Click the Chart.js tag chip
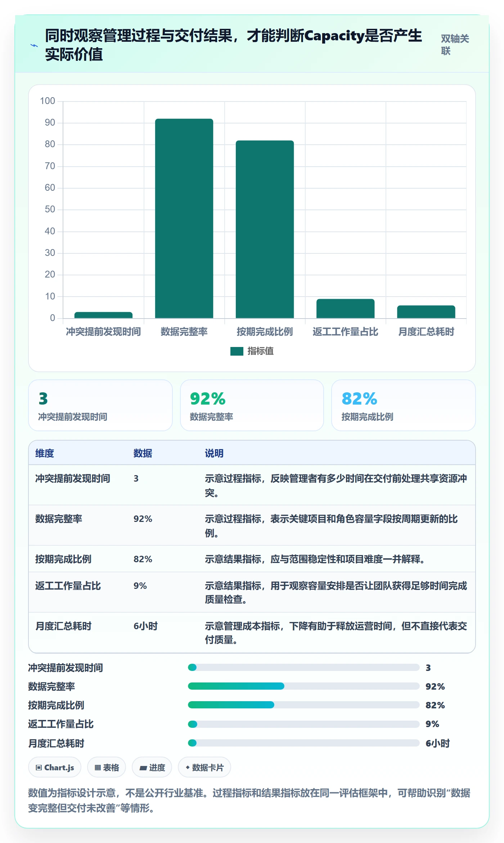 pyautogui.click(x=55, y=767)
